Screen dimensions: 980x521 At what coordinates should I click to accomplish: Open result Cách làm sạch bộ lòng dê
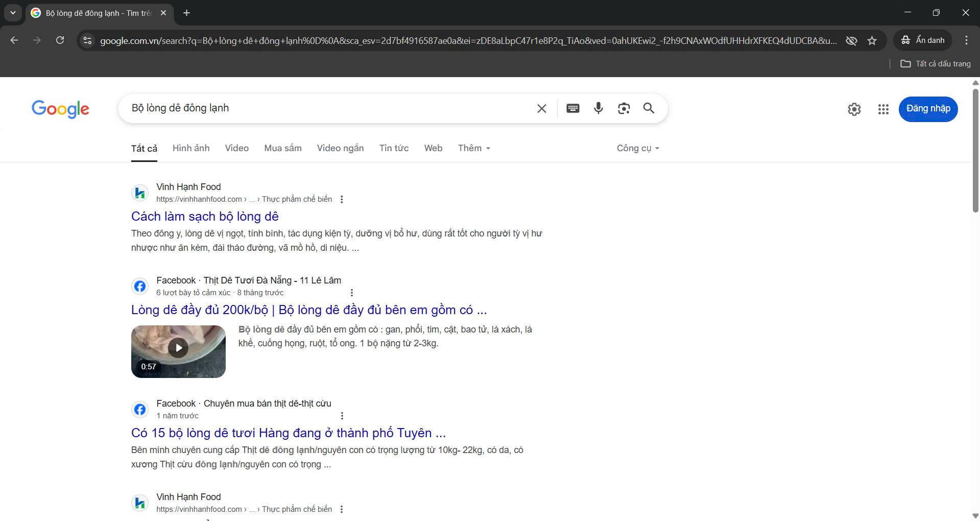coord(205,217)
